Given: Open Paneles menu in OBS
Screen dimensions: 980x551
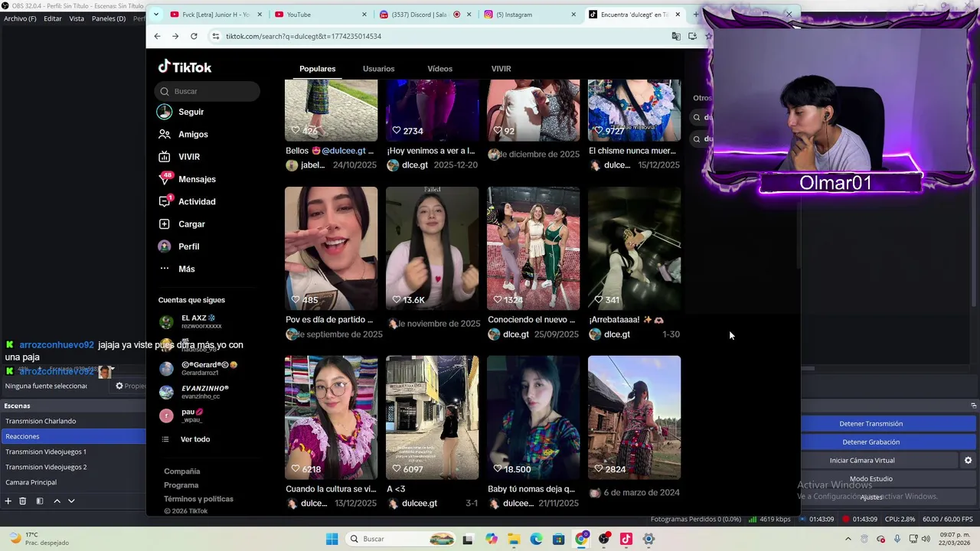Looking at the screenshot, I should pyautogui.click(x=109, y=18).
